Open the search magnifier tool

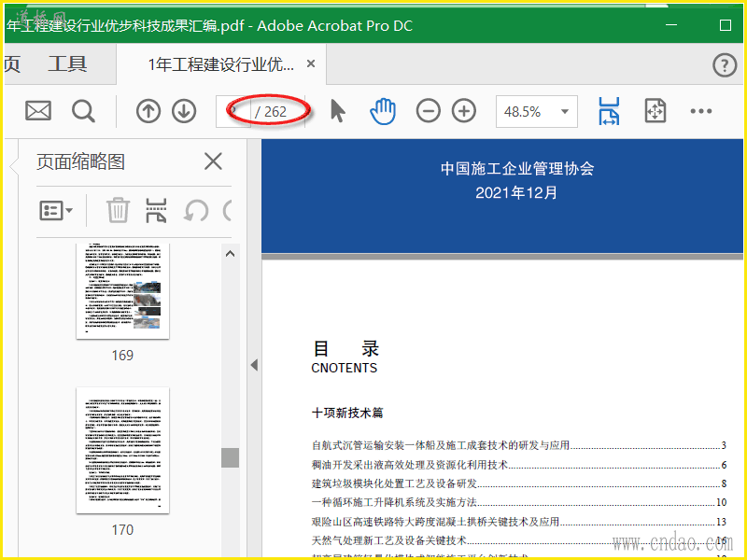(83, 111)
